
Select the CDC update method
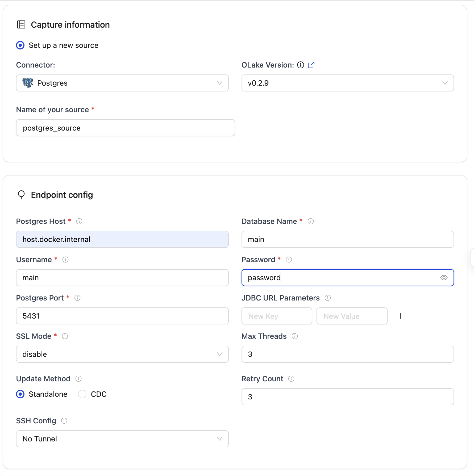[x=82, y=394]
